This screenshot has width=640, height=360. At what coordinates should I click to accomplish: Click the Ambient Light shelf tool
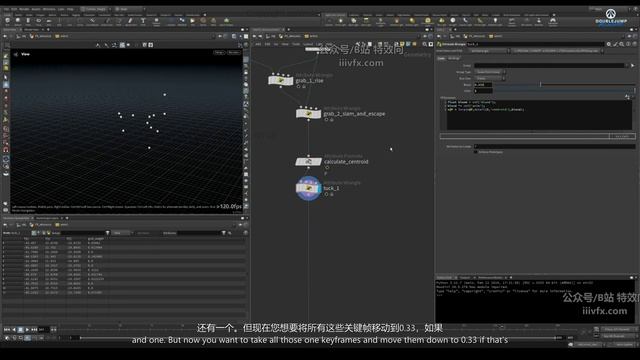pos(495,22)
